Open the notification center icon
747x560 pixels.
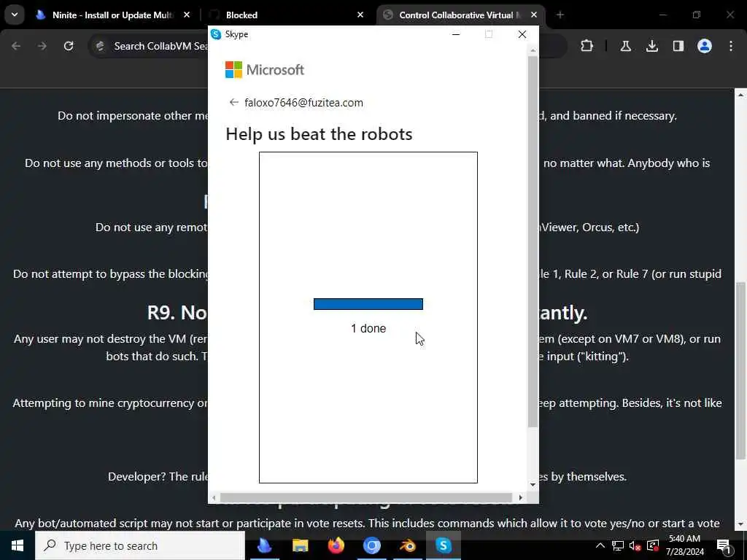[x=724, y=545]
